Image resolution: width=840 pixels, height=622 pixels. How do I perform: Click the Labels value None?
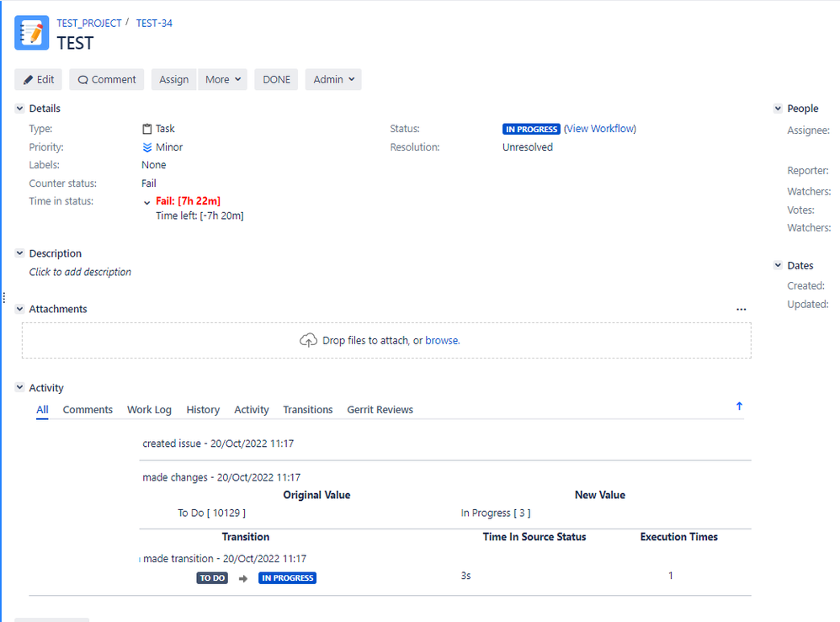pyautogui.click(x=154, y=165)
